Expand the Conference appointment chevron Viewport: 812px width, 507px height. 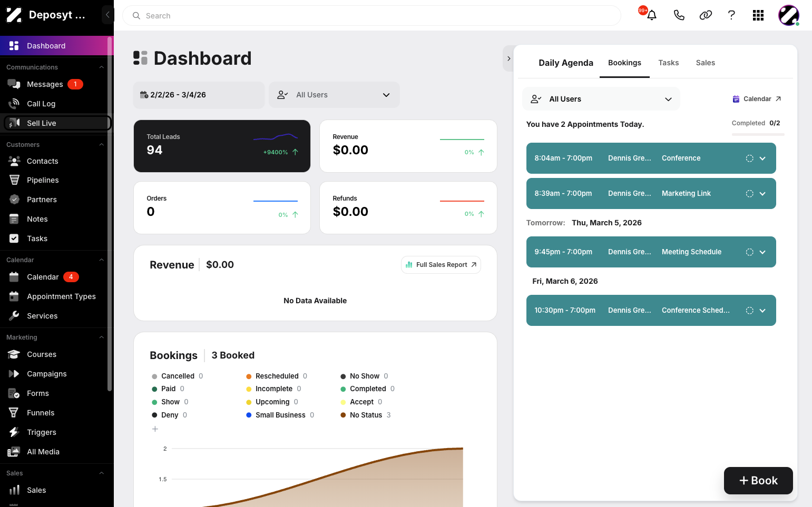762,158
